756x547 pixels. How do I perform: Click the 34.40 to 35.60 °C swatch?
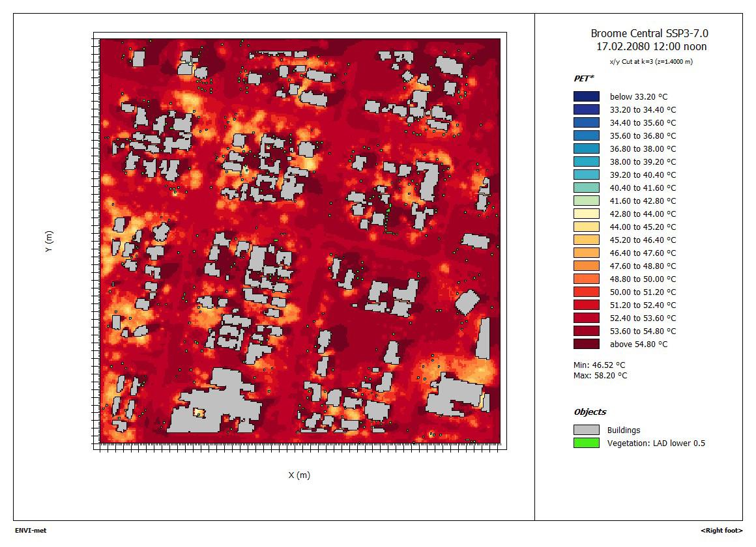tap(587, 122)
